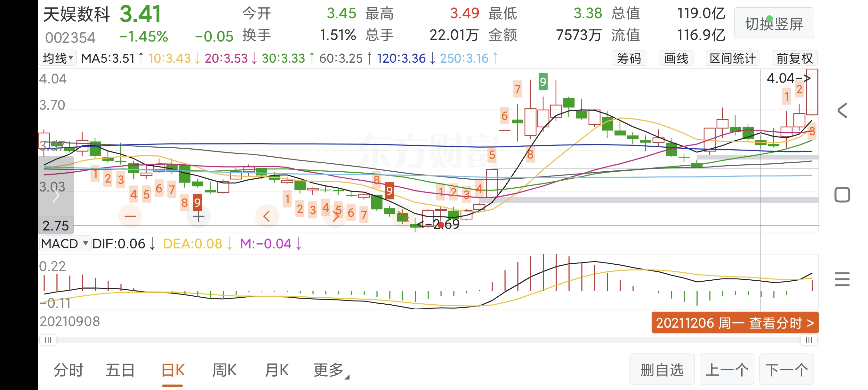Grab right handle of date range slider
Image resolution: width=868 pixels, height=390 pixels.
(x=809, y=340)
